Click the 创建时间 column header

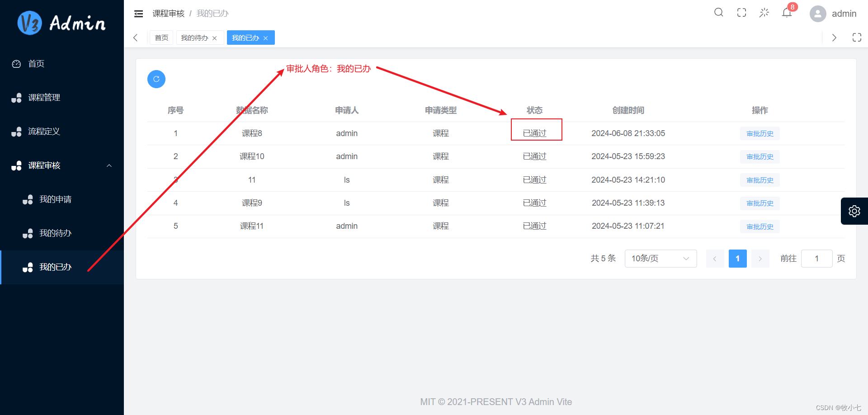[628, 110]
